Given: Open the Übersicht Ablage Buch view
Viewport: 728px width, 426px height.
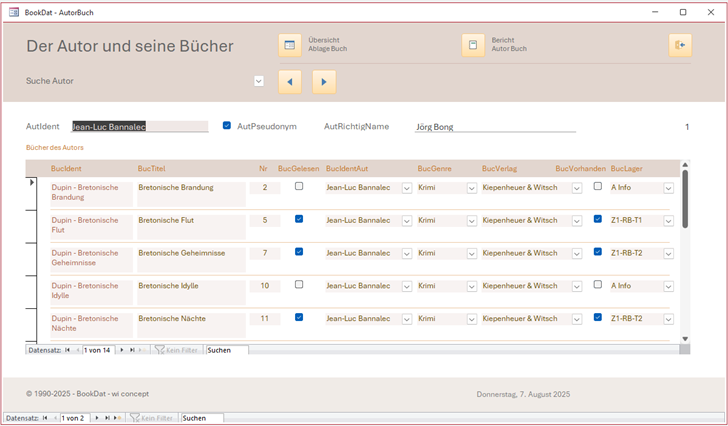Looking at the screenshot, I should [x=289, y=45].
